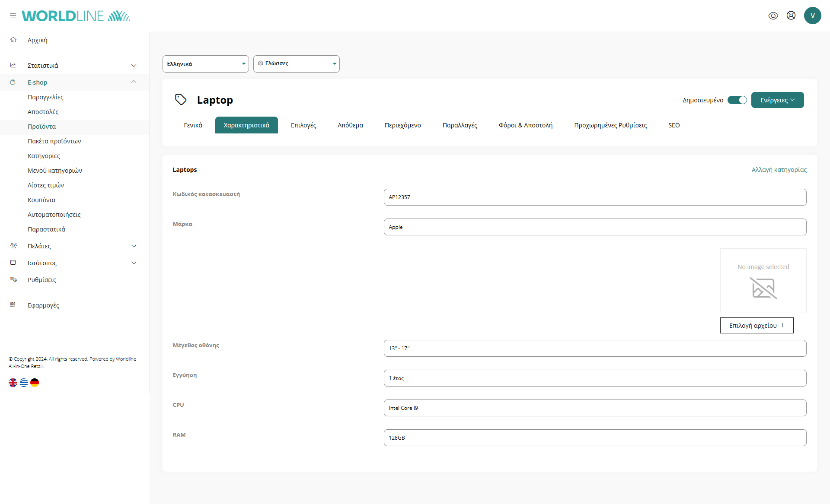The height and width of the screenshot is (504, 830).
Task: Open the user avatar V menu
Action: (x=812, y=16)
